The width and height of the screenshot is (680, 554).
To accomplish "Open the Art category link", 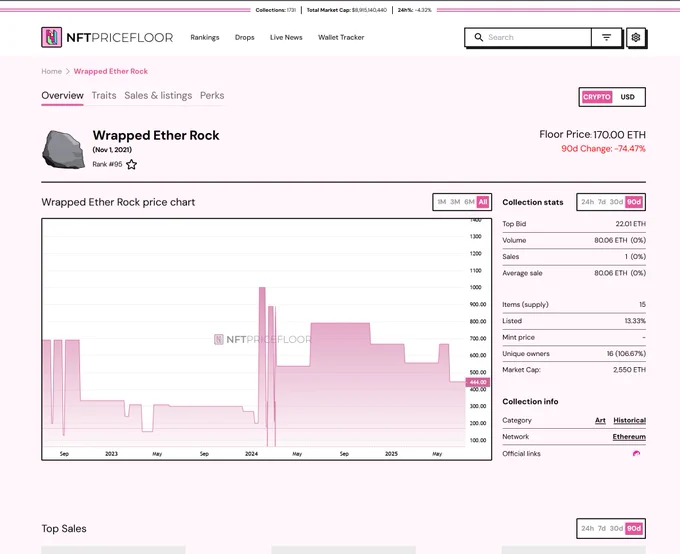I will (600, 420).
